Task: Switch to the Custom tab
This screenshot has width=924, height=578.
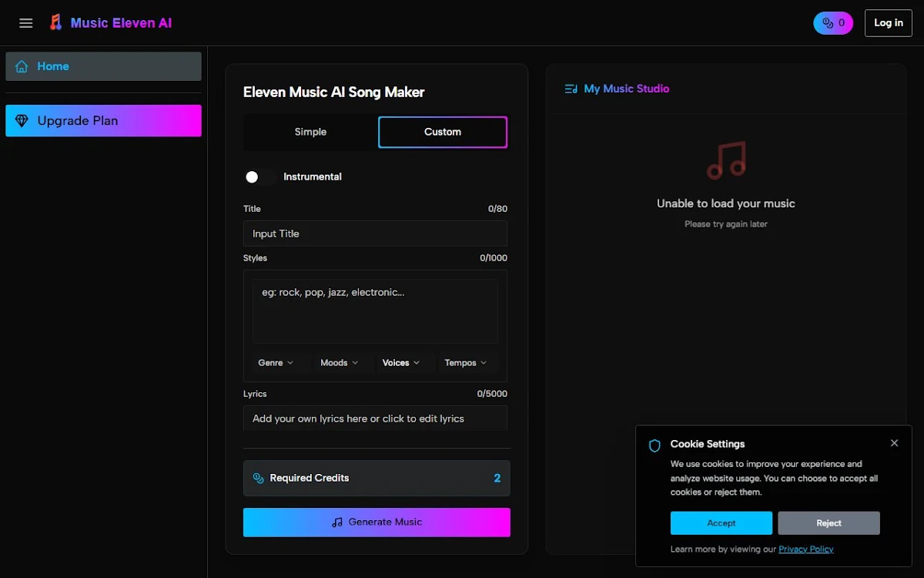Action: coord(443,132)
